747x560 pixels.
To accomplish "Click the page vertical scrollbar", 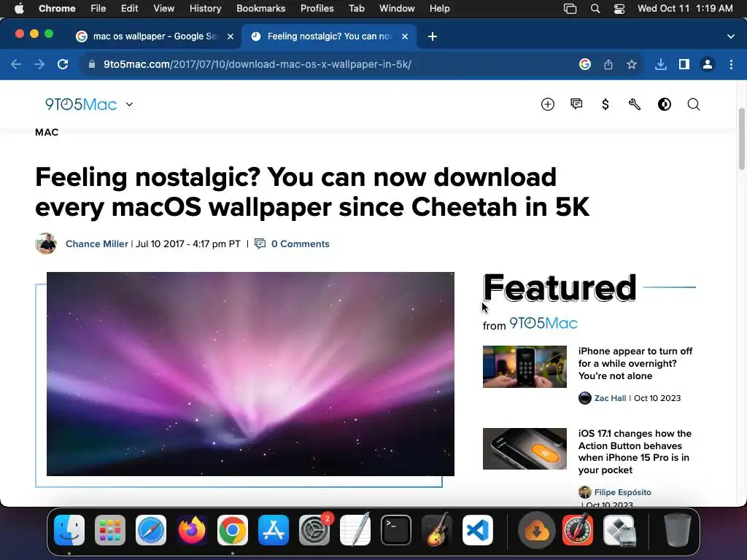I will click(741, 139).
